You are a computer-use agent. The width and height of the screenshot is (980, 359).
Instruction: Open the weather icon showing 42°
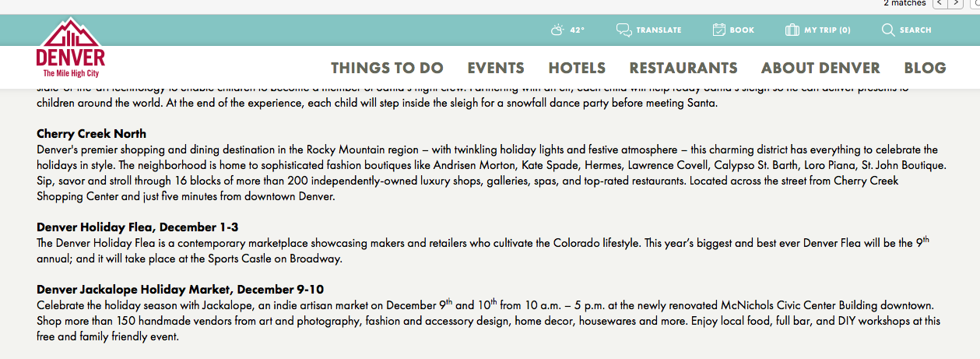pyautogui.click(x=557, y=30)
